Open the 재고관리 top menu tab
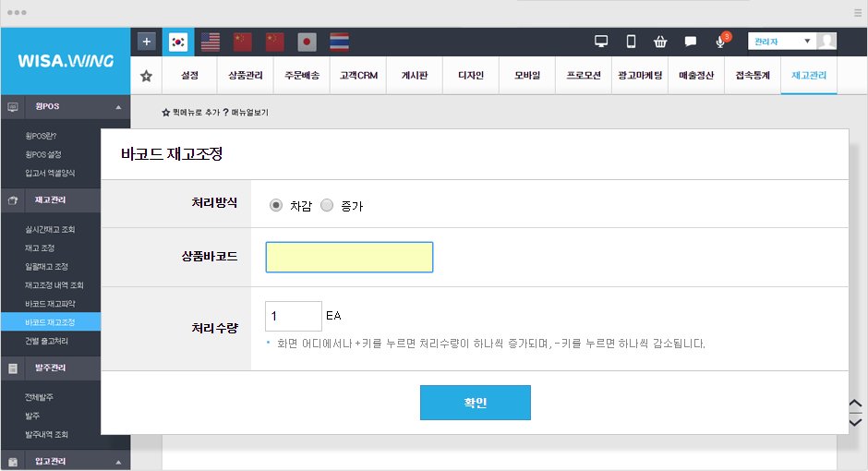The image size is (868, 471). 809,76
